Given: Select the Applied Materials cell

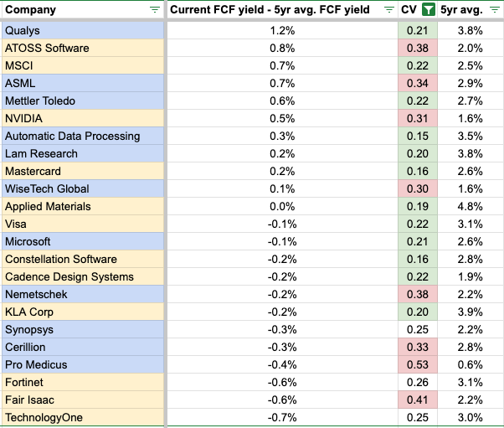Looking at the screenshot, I should tap(83, 206).
